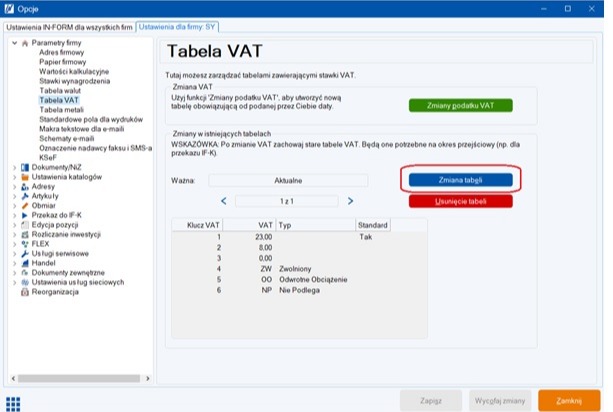Click the Rozliczanie inwestycji icon

(x=25, y=235)
